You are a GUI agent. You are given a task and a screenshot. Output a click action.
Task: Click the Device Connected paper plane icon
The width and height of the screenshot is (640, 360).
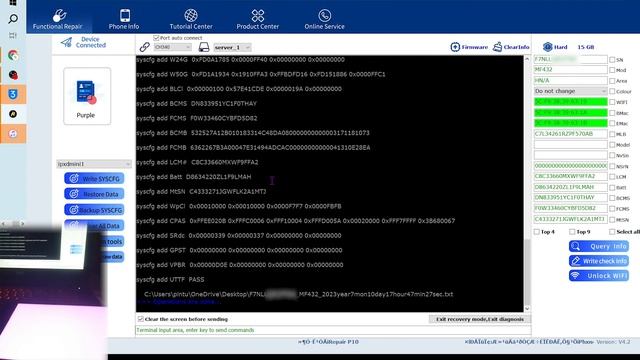click(x=66, y=42)
